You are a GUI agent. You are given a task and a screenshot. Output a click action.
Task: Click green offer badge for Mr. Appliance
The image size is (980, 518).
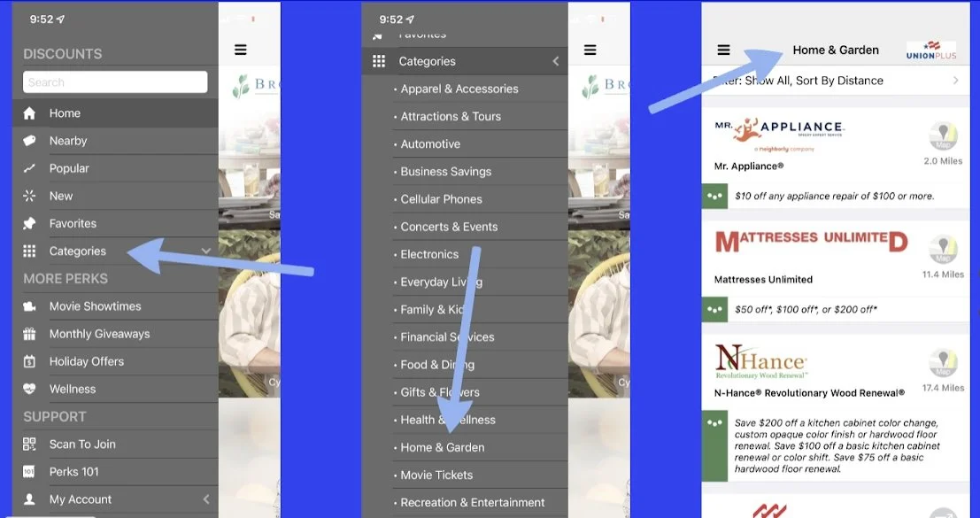point(714,196)
